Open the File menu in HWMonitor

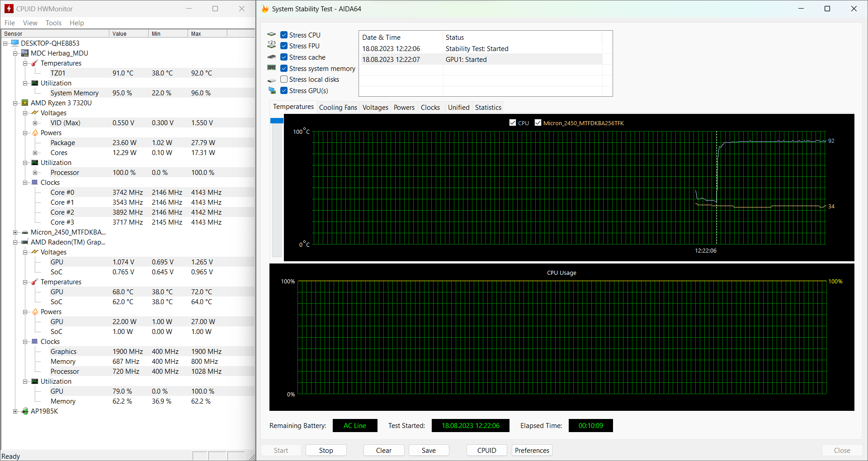(x=9, y=23)
